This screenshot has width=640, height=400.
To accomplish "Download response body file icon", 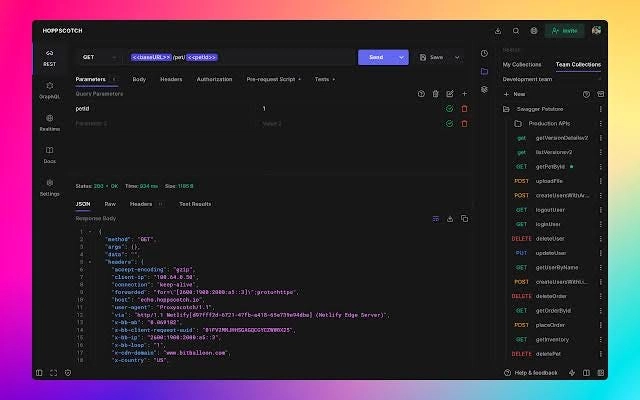I will pos(450,219).
